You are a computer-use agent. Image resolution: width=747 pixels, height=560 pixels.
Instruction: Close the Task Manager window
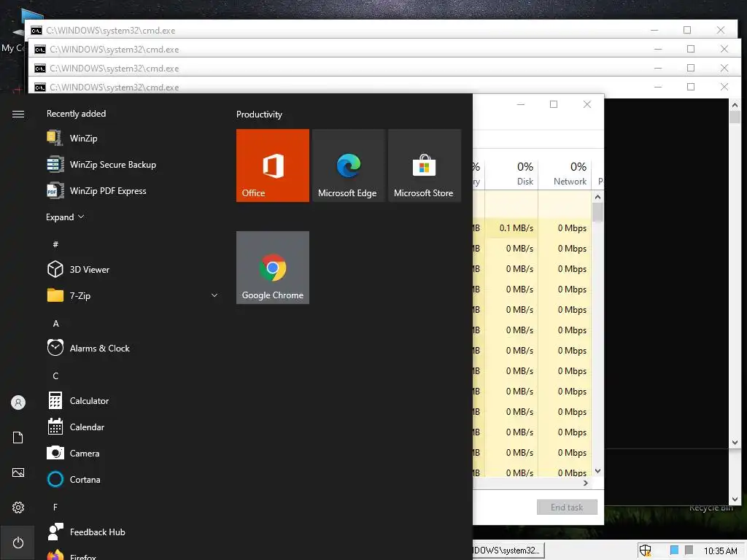587,104
